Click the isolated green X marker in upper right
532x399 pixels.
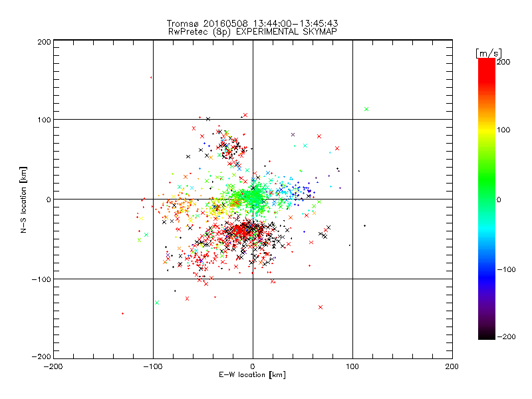366,109
